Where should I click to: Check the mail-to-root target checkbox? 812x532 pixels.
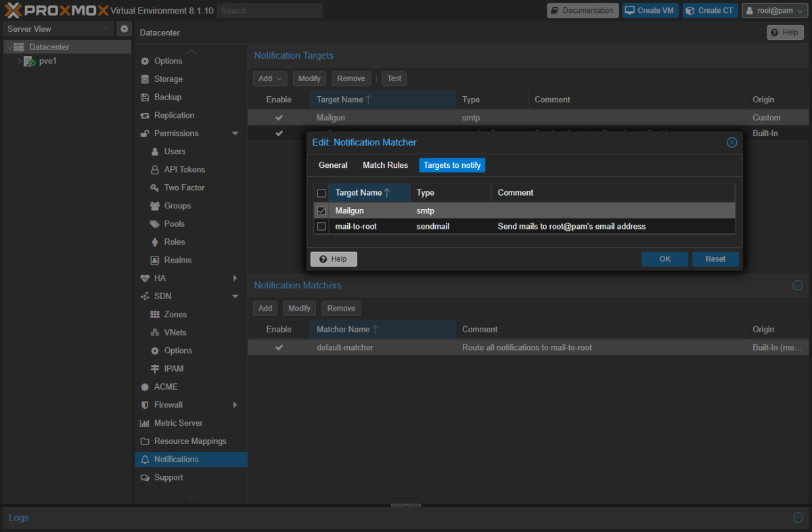click(x=321, y=226)
